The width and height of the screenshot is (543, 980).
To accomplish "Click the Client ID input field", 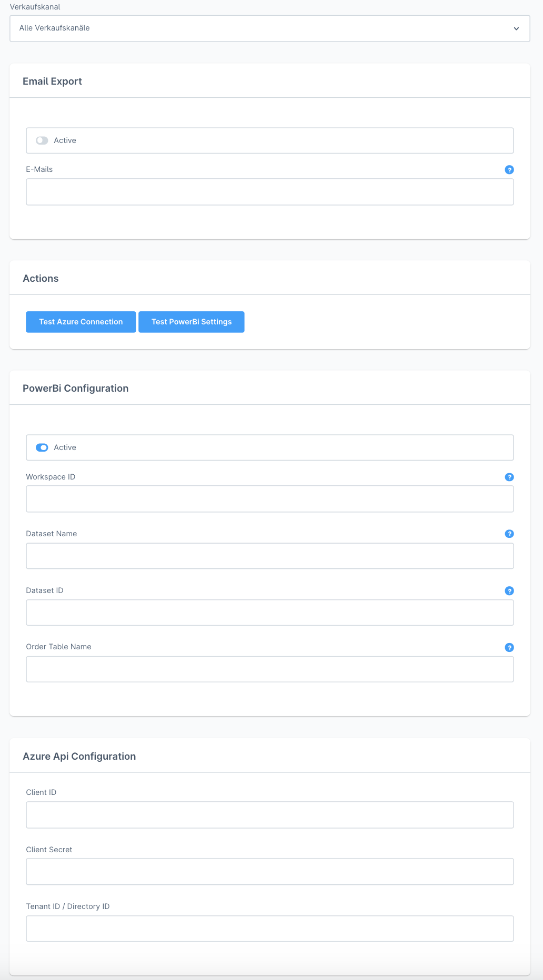I will (269, 815).
